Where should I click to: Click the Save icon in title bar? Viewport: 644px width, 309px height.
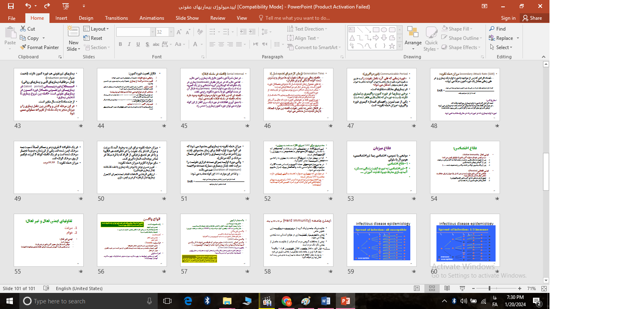tap(11, 6)
